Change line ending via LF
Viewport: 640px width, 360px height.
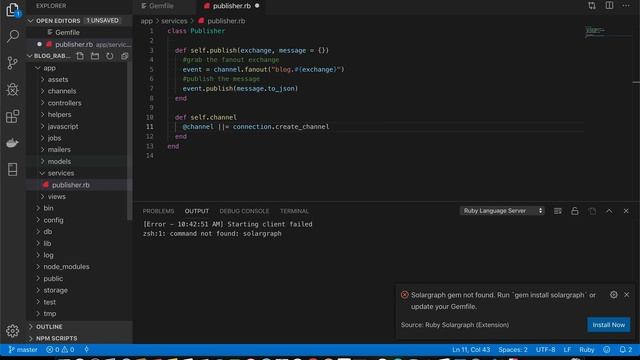click(567, 350)
